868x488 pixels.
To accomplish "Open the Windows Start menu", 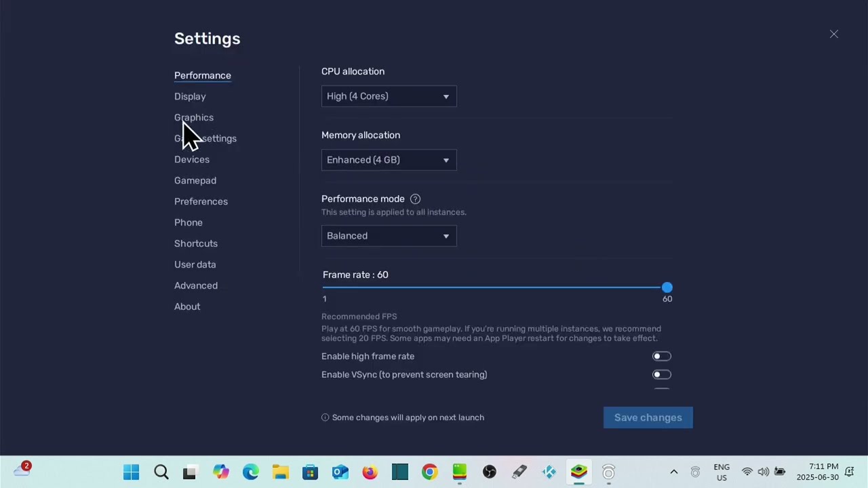I will [x=132, y=472].
